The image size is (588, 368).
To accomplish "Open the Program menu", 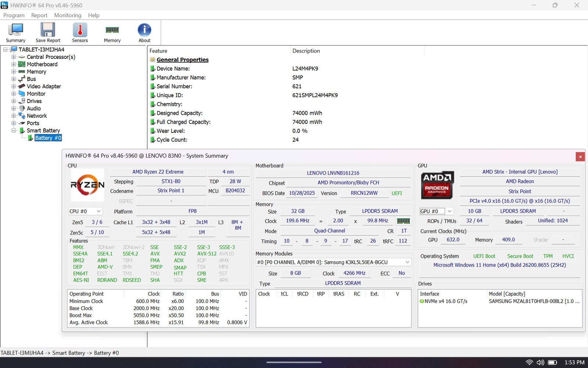I will tap(14, 15).
